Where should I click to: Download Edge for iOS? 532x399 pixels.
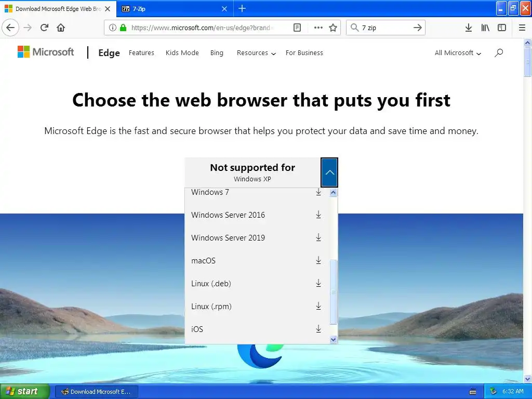(318, 329)
